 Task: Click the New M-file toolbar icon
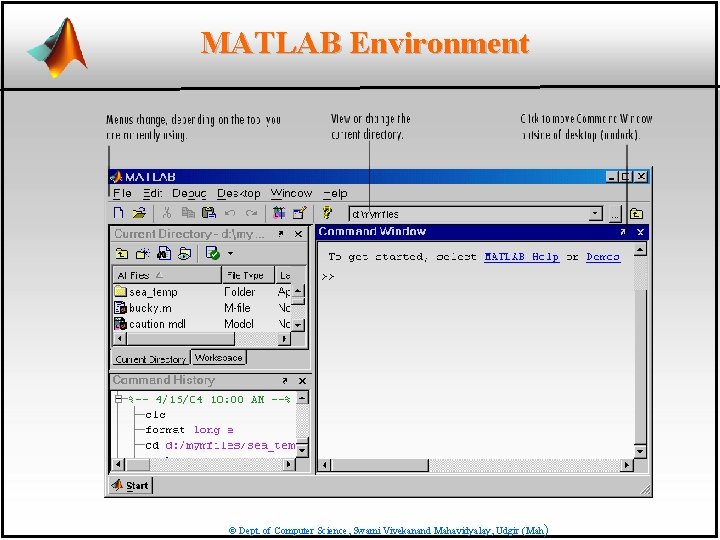(118, 213)
